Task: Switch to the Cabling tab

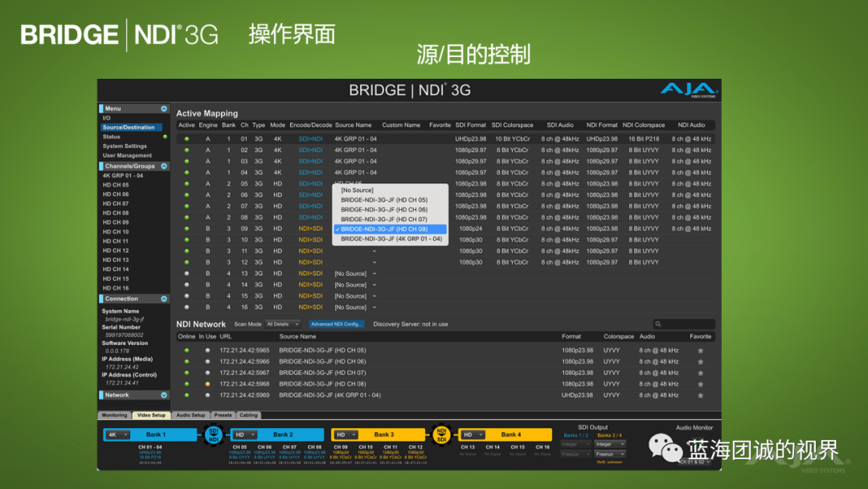Action: [248, 415]
